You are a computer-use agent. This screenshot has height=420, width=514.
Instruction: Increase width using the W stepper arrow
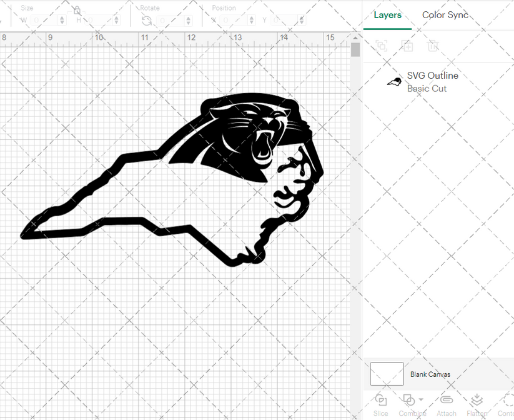point(61,17)
